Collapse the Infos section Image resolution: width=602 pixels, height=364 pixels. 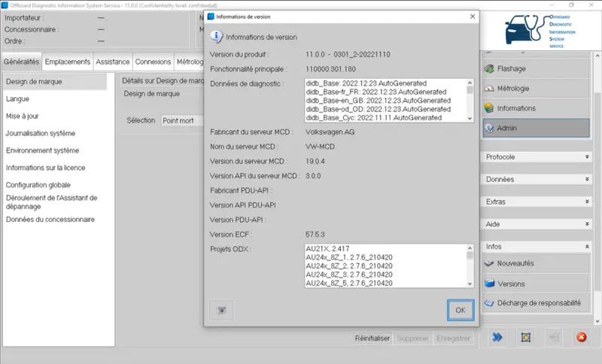(x=537, y=247)
